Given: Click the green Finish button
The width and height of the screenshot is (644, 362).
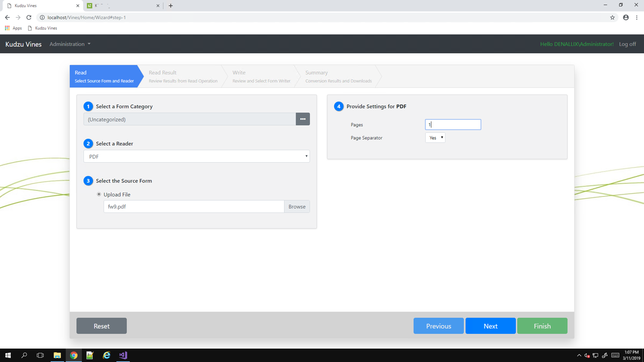Looking at the screenshot, I should [x=542, y=326].
